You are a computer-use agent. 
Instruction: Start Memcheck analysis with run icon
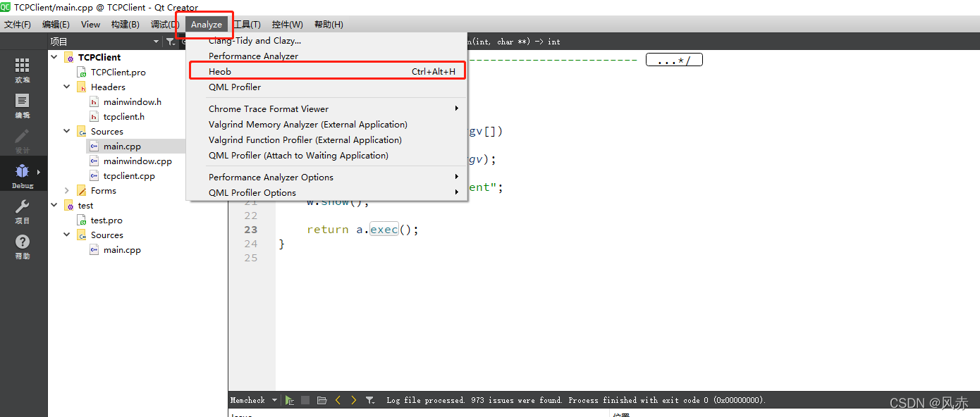pyautogui.click(x=290, y=400)
